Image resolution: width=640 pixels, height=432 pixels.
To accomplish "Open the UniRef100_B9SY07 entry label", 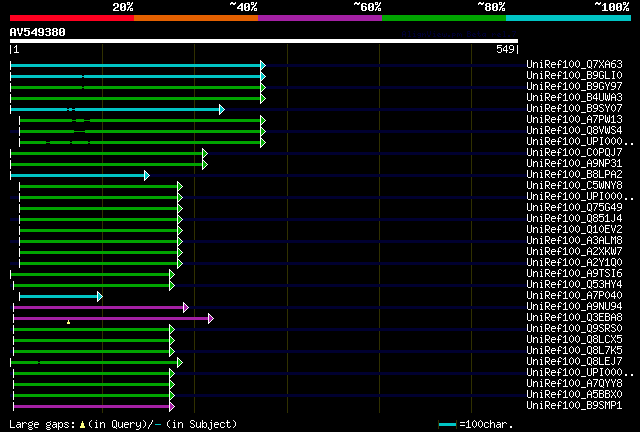I will click(x=574, y=109).
